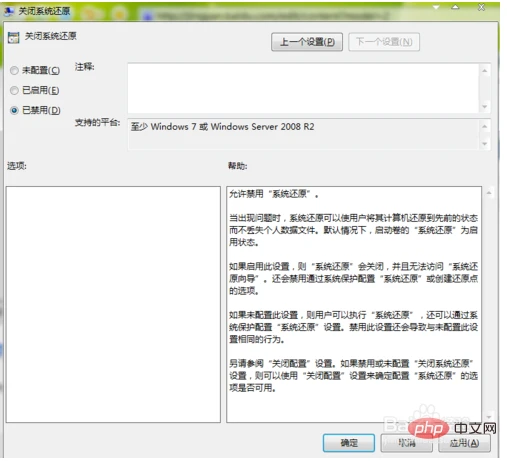This screenshot has height=461, width=507.
Task: Click the 应用(A) button
Action: pyautogui.click(x=464, y=443)
